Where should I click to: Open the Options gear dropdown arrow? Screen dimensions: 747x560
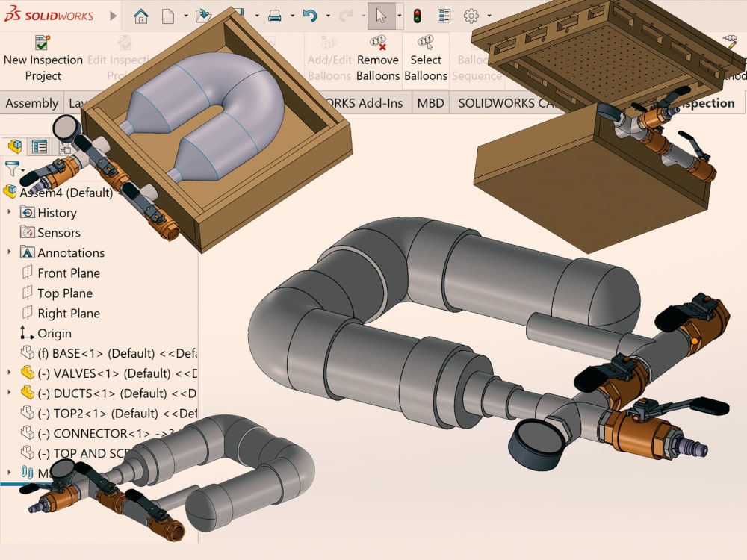coord(489,16)
